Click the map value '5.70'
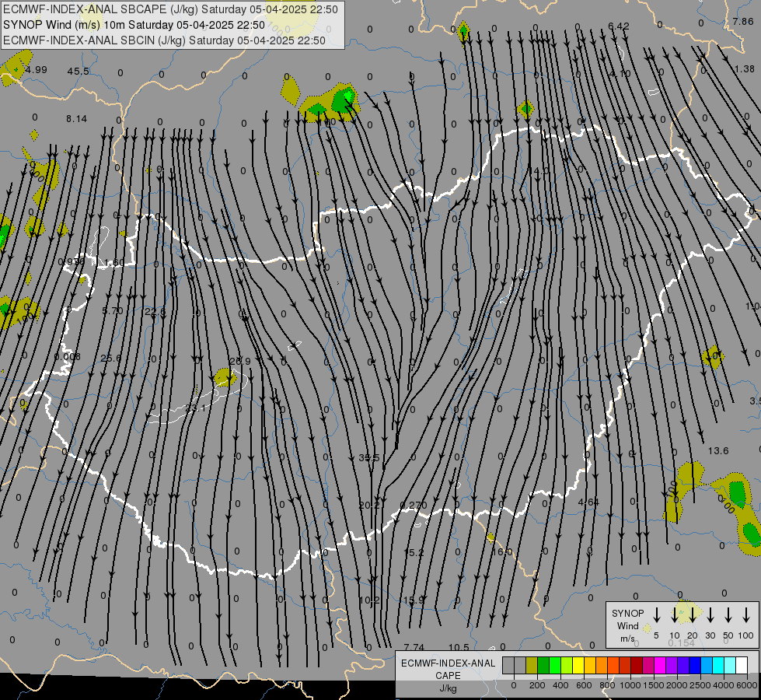Image resolution: width=761 pixels, height=700 pixels. [x=113, y=311]
